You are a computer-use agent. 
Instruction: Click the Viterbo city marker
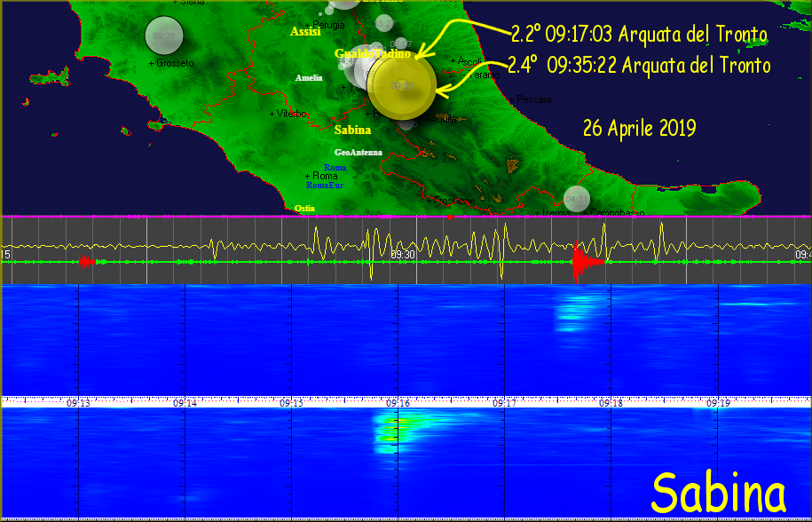pos(288,114)
